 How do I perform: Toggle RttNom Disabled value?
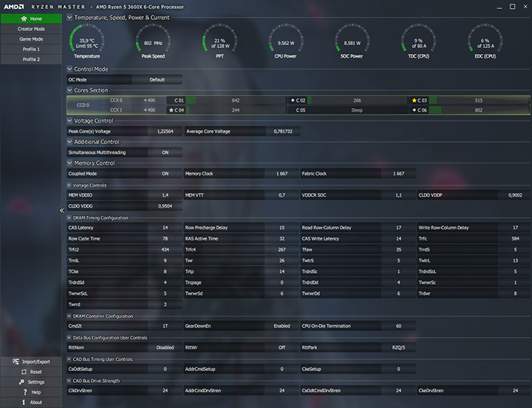pyautogui.click(x=166, y=347)
